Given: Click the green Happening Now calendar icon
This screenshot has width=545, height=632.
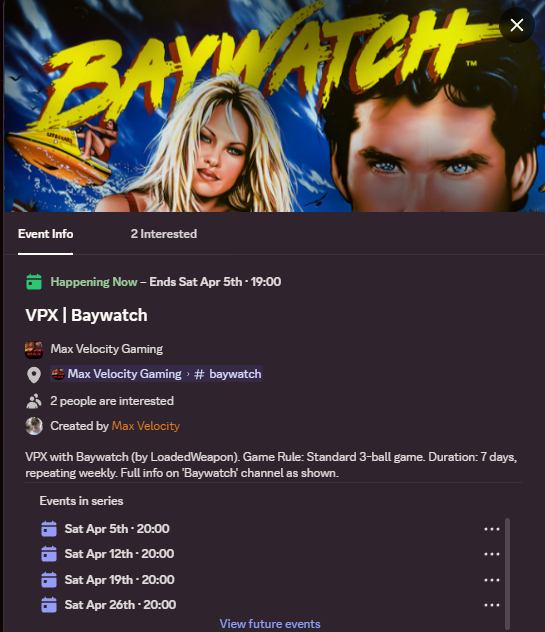Looking at the screenshot, I should coord(34,282).
